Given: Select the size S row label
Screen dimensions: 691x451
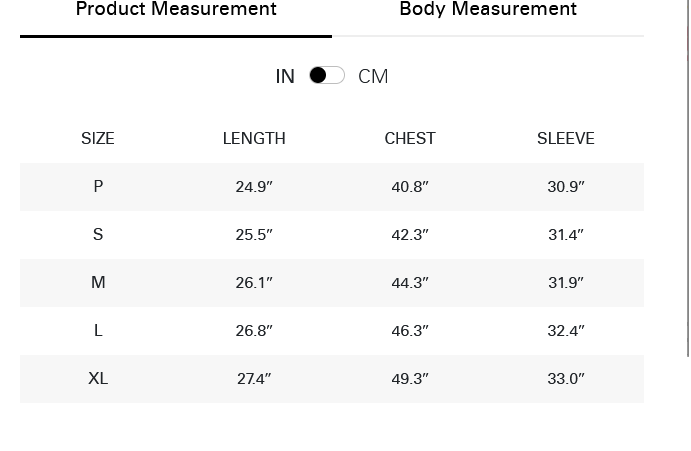Looking at the screenshot, I should tap(98, 235).
